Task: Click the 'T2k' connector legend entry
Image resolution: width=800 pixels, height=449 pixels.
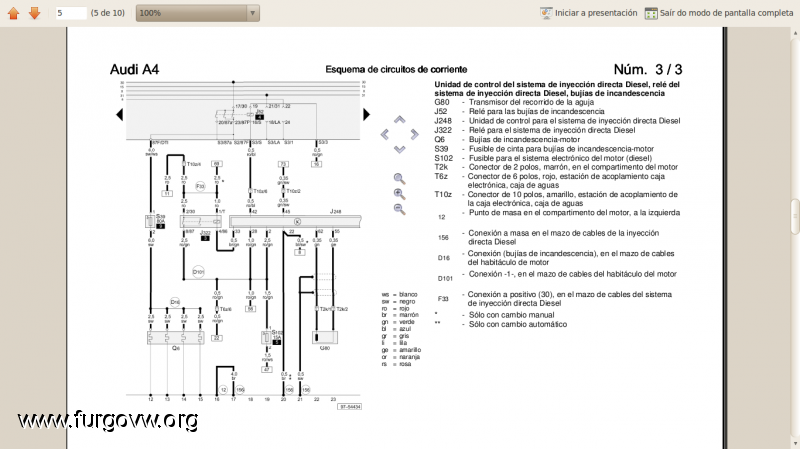Action: 556,167
